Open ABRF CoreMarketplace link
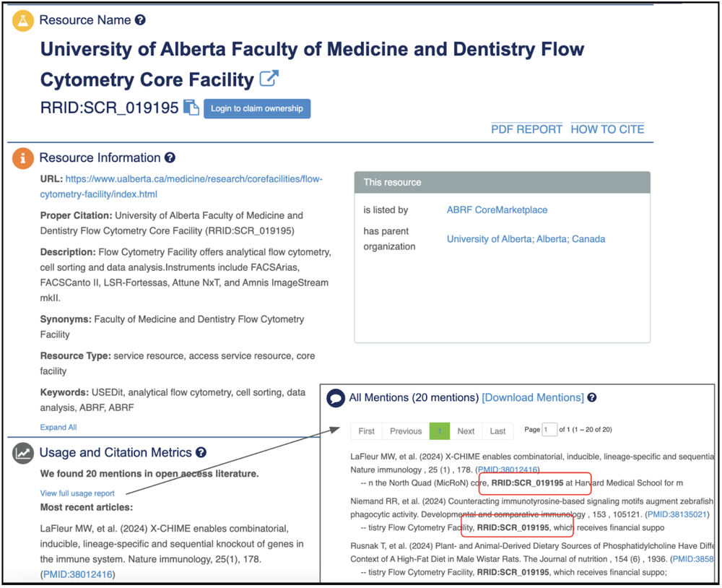 [497, 210]
